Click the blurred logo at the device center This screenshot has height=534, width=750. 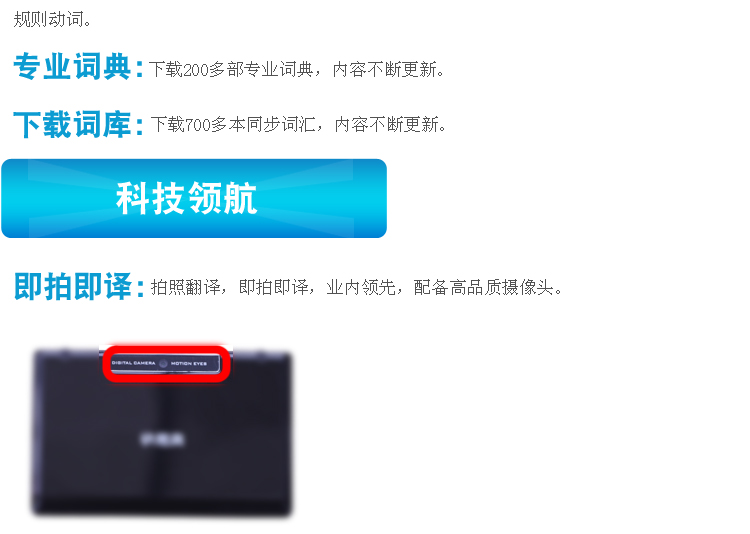pyautogui.click(x=162, y=439)
